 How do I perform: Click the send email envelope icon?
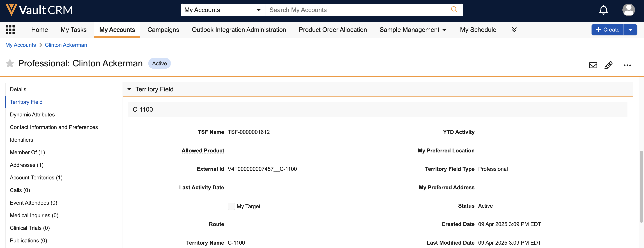tap(593, 65)
